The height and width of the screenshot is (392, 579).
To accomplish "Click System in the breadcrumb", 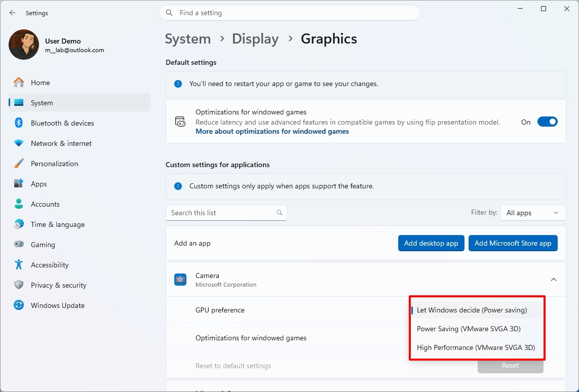I will [187, 39].
